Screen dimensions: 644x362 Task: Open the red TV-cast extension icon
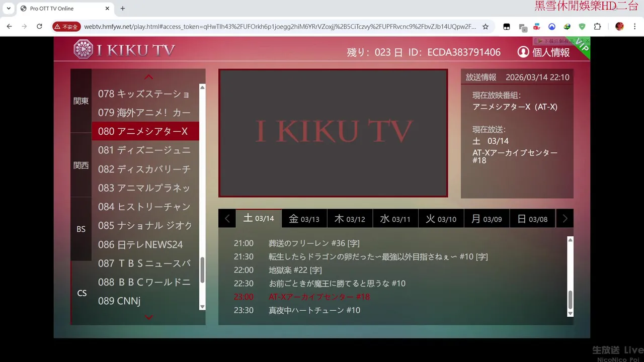537,27
